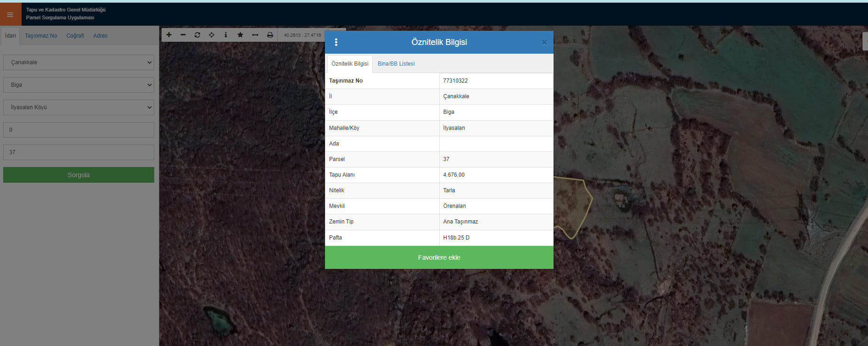Click the info tool icon
The image size is (868, 346).
coord(226,35)
